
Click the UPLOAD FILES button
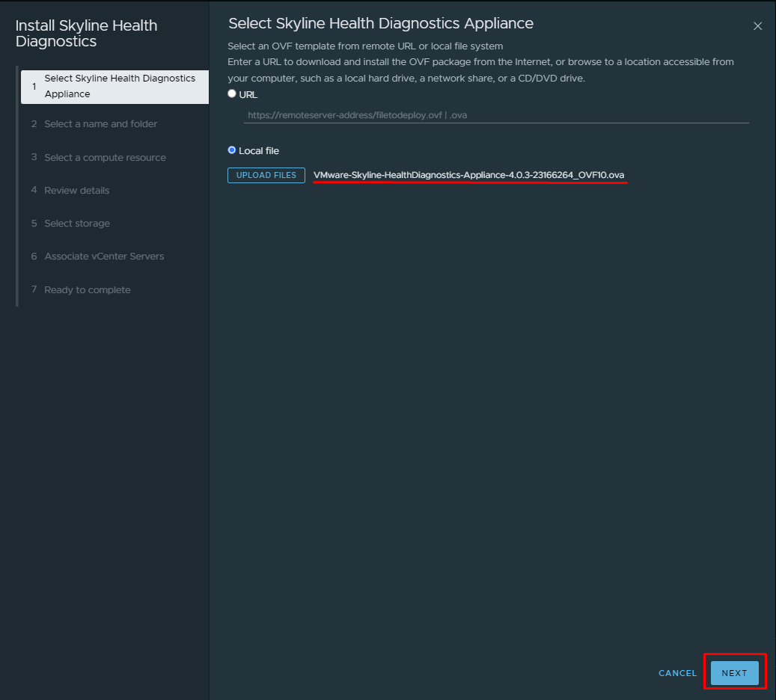(266, 175)
